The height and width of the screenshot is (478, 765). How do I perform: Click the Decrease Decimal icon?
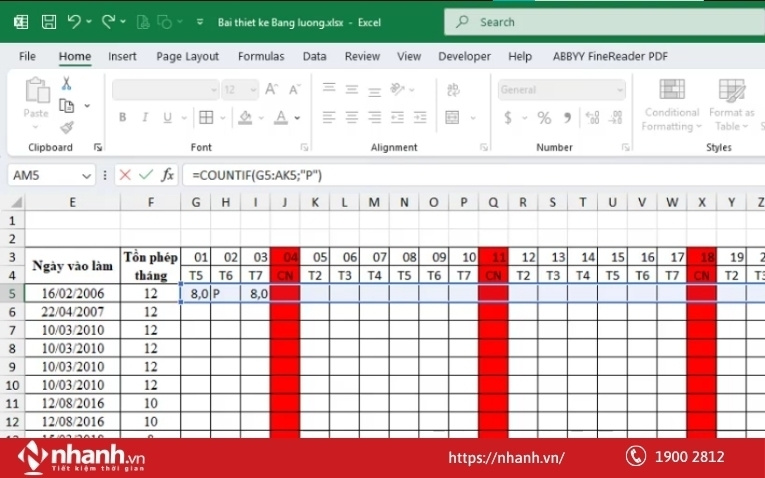616,117
